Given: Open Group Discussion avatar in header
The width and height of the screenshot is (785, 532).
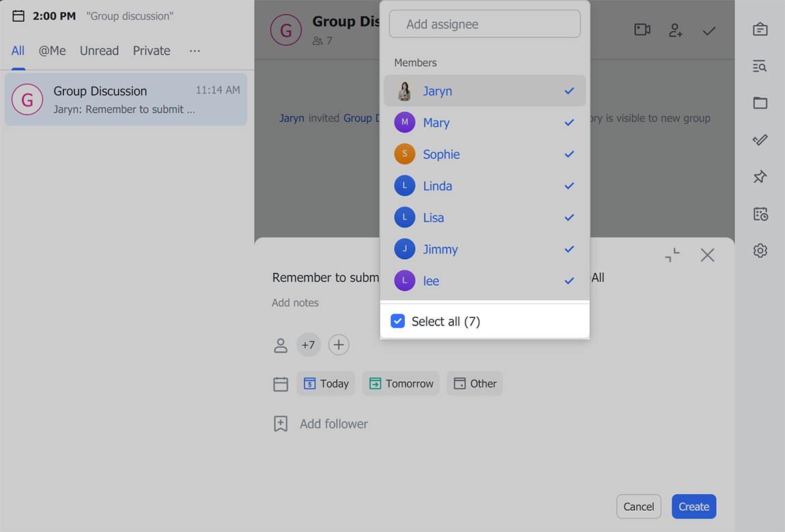Looking at the screenshot, I should tap(286, 30).
